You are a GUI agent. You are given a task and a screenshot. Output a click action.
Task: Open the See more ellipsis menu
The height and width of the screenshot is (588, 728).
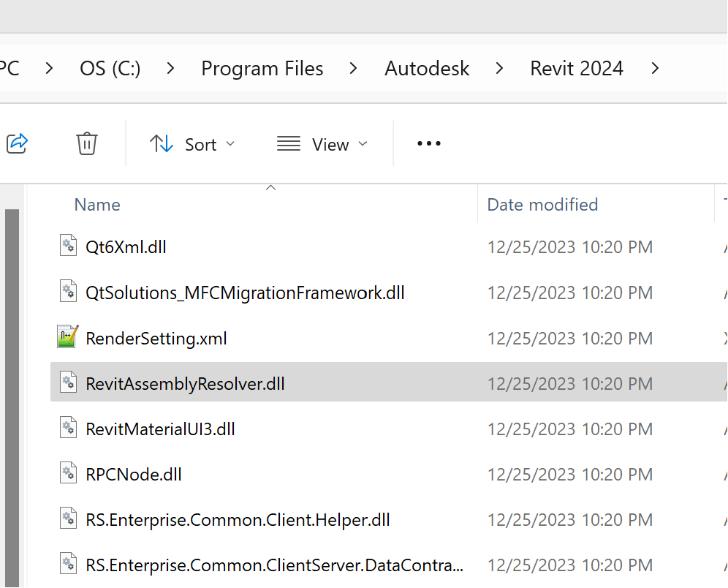click(x=428, y=143)
